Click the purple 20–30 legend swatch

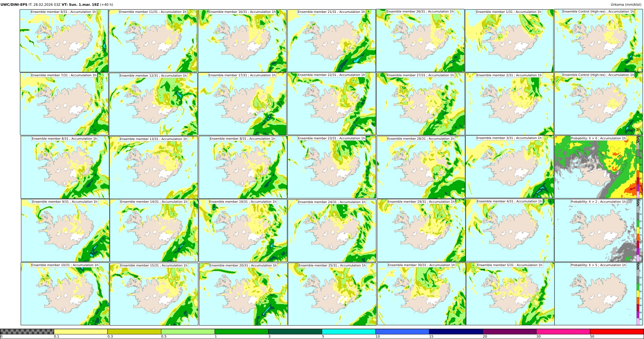pos(509,332)
